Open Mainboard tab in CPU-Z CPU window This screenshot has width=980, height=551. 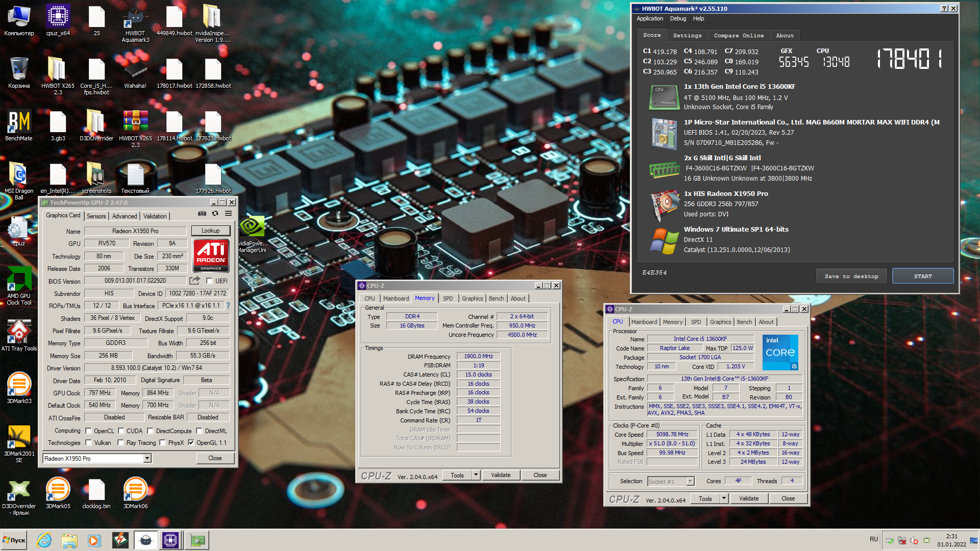tap(644, 322)
